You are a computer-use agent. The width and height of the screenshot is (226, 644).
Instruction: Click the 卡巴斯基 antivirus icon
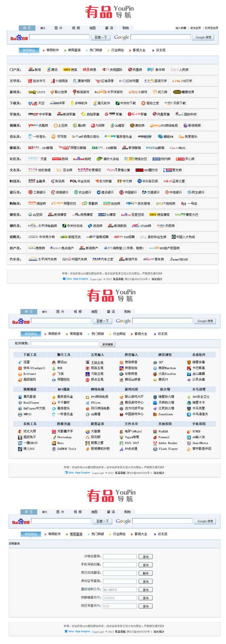pos(189,368)
